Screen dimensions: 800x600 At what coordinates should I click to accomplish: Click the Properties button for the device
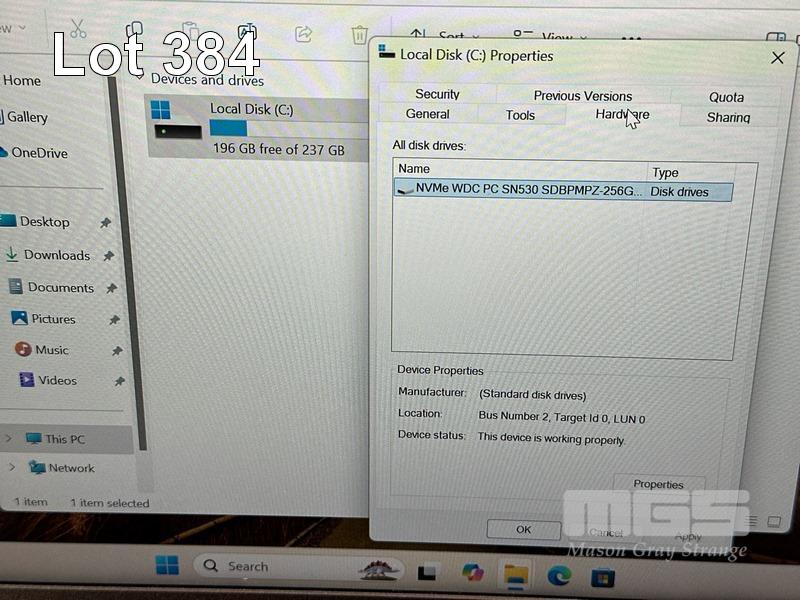pos(658,484)
